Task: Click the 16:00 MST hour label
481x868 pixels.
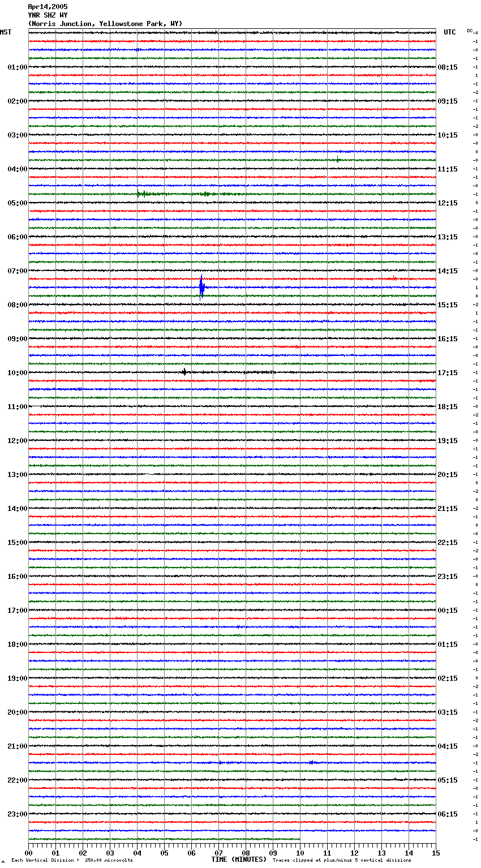Action: coord(18,577)
